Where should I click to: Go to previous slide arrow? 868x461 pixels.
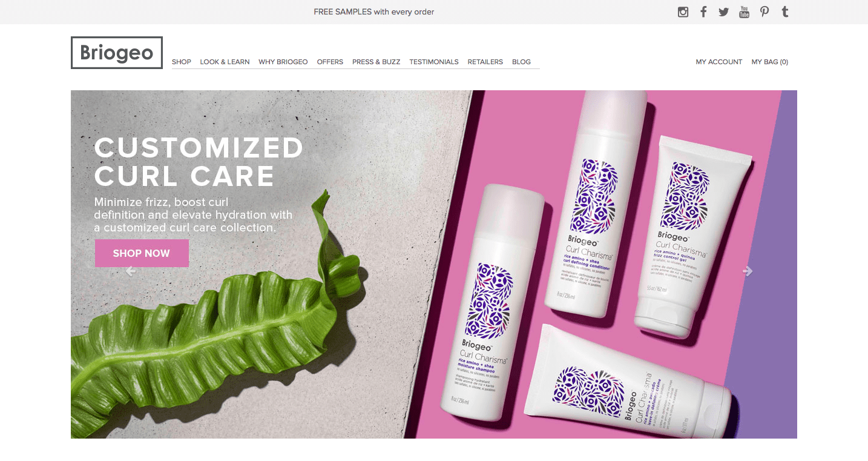[130, 271]
